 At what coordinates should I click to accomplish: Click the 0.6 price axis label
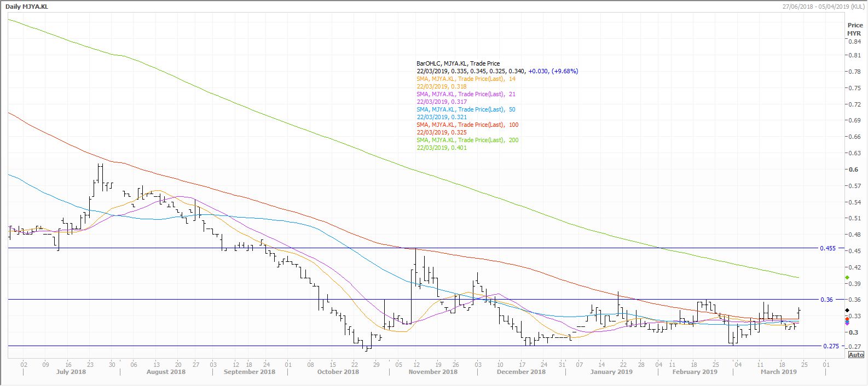pos(853,169)
